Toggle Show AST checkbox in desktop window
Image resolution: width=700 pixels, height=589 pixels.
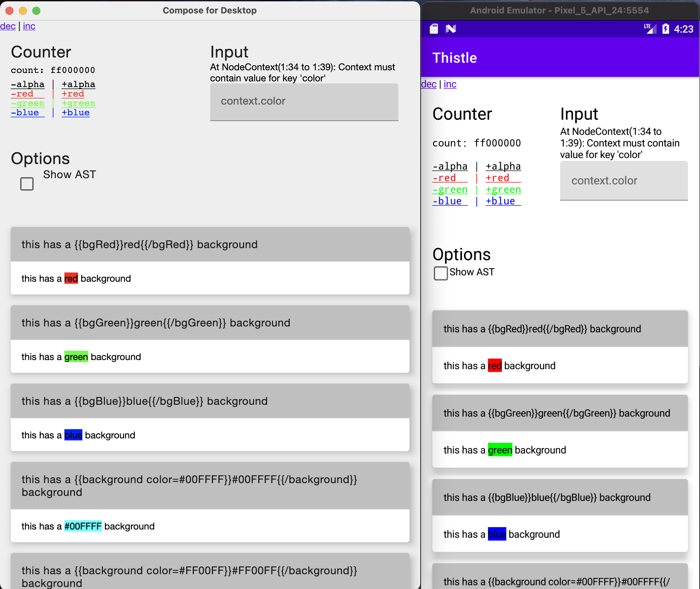27,184
